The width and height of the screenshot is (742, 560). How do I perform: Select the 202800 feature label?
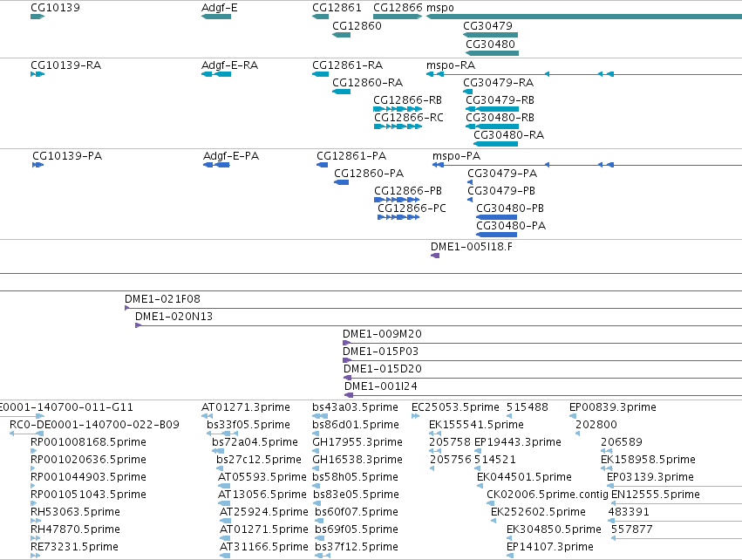click(596, 425)
